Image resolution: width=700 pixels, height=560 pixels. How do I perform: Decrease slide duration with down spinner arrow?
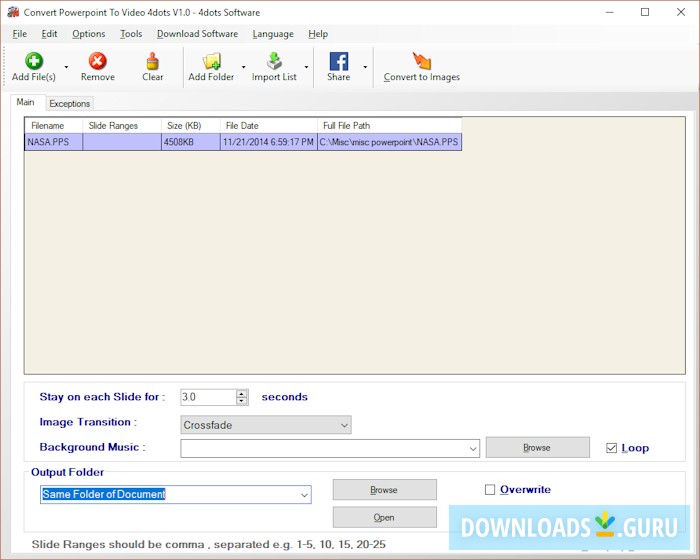point(242,401)
